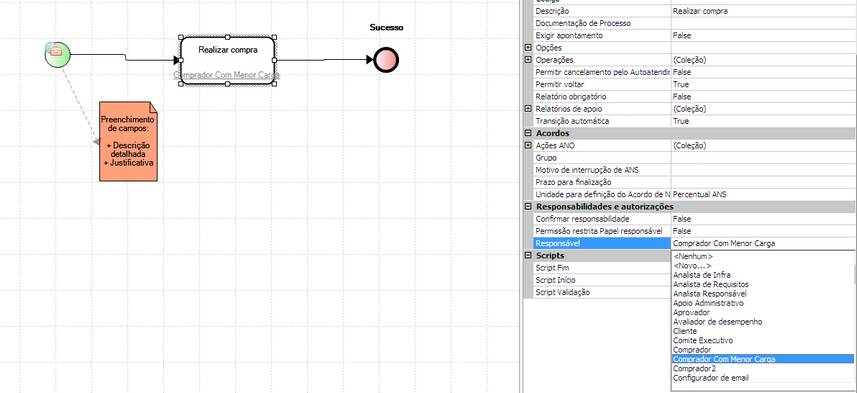Select the Realizar compra task box
This screenshot has width=857, height=393.
(227, 60)
